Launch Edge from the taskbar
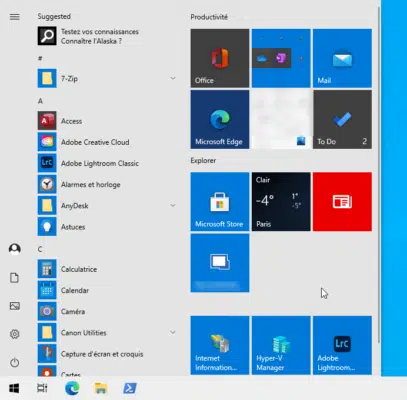 pyautogui.click(x=72, y=388)
